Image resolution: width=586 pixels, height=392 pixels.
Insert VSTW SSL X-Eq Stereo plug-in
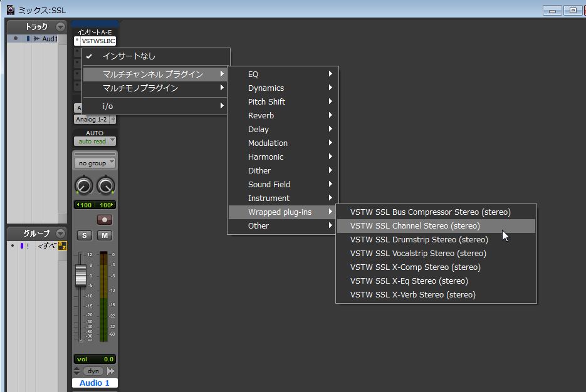(436, 281)
